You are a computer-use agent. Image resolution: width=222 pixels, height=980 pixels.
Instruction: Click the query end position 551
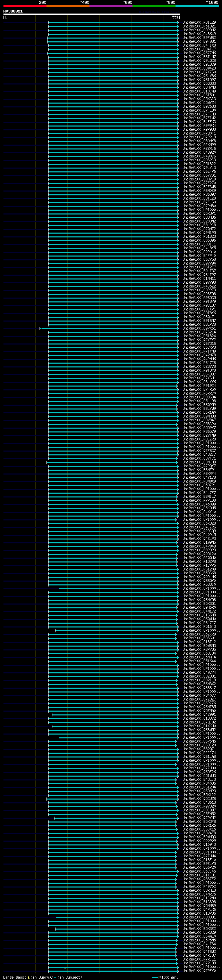[175, 17]
